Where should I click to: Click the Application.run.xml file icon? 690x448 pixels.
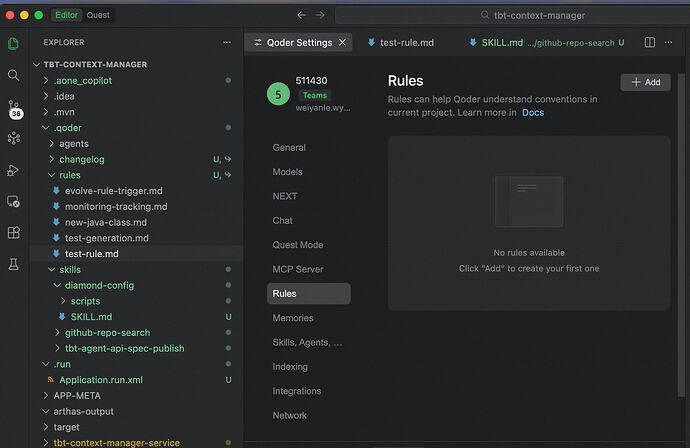(x=51, y=379)
